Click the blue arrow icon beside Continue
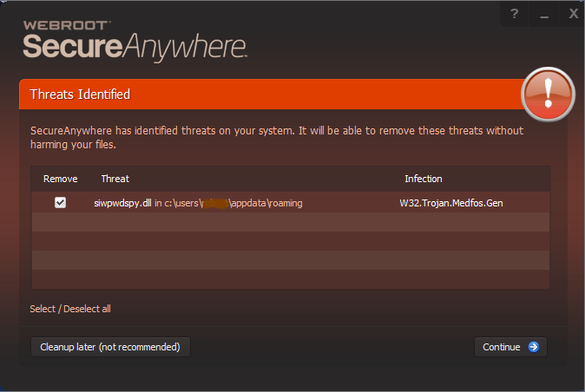The width and height of the screenshot is (585, 392). pos(534,347)
